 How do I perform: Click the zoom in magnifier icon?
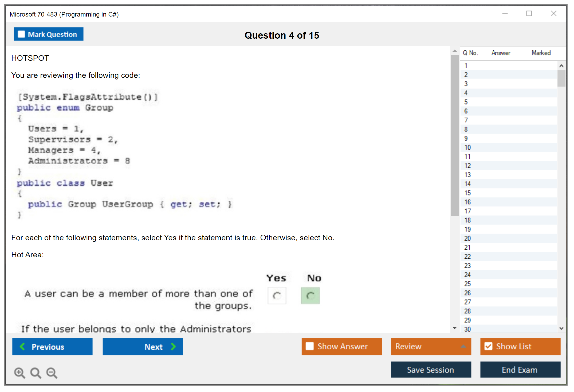point(19,373)
